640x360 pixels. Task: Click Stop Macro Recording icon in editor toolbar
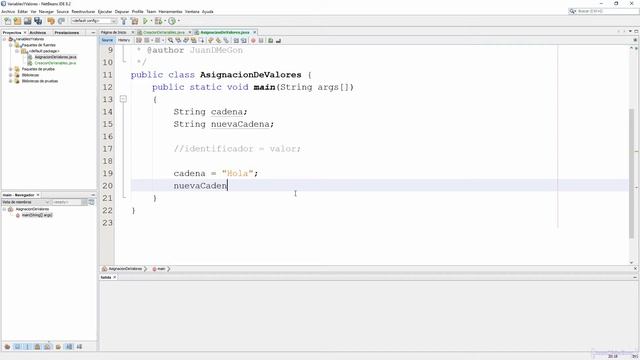261,40
